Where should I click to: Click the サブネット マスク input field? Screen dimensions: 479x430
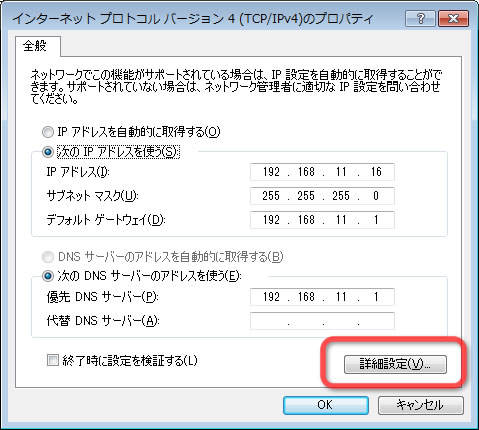pos(322,196)
